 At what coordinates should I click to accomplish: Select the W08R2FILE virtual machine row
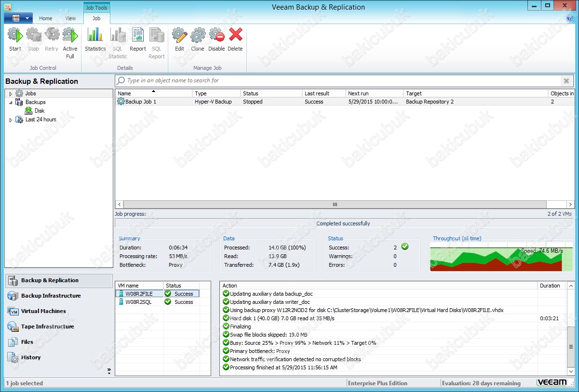[x=157, y=294]
